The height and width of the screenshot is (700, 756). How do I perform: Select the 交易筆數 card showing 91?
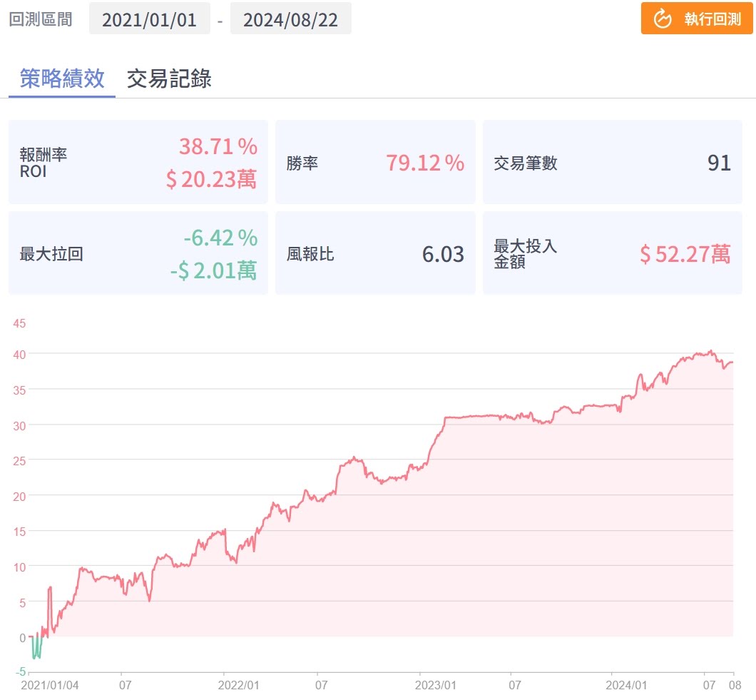pyautogui.click(x=612, y=162)
